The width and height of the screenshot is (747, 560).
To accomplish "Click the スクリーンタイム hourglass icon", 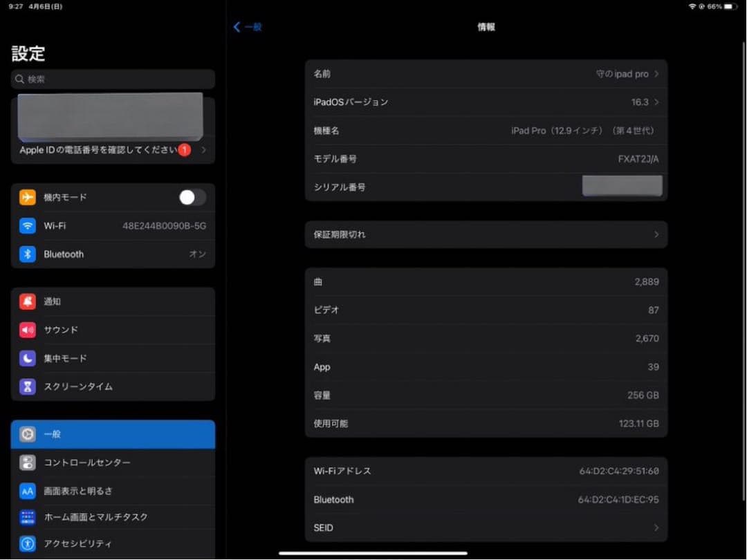I will point(26,386).
